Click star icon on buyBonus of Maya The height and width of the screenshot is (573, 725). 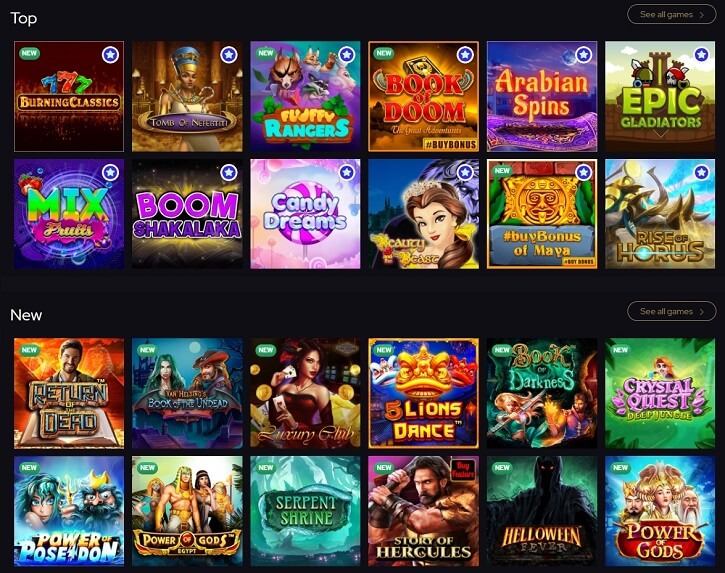584,173
